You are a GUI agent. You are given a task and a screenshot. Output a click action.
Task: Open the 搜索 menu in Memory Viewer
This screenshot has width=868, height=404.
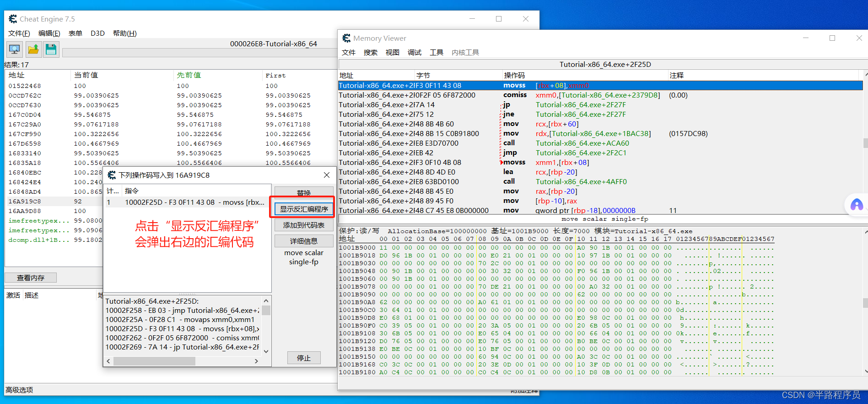(371, 53)
